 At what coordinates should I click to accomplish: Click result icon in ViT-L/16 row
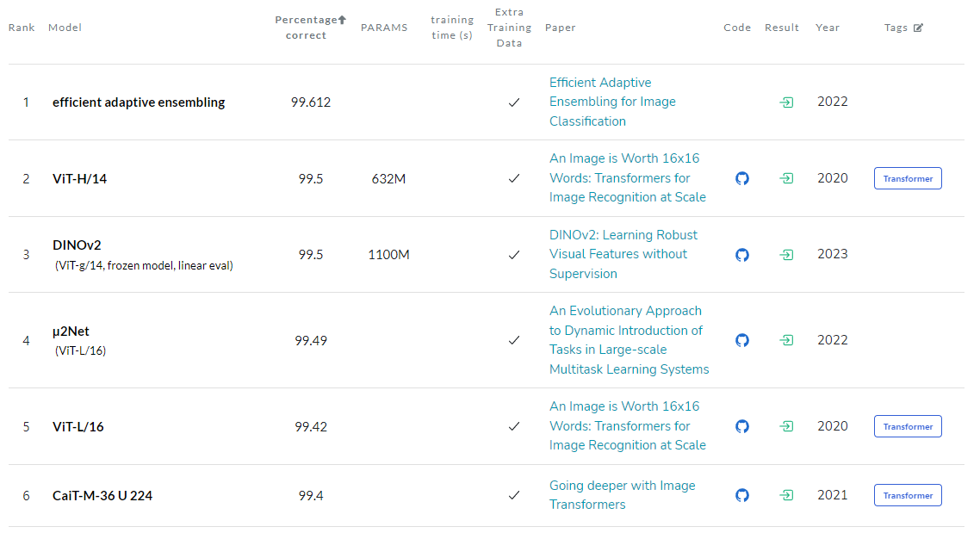[786, 426]
